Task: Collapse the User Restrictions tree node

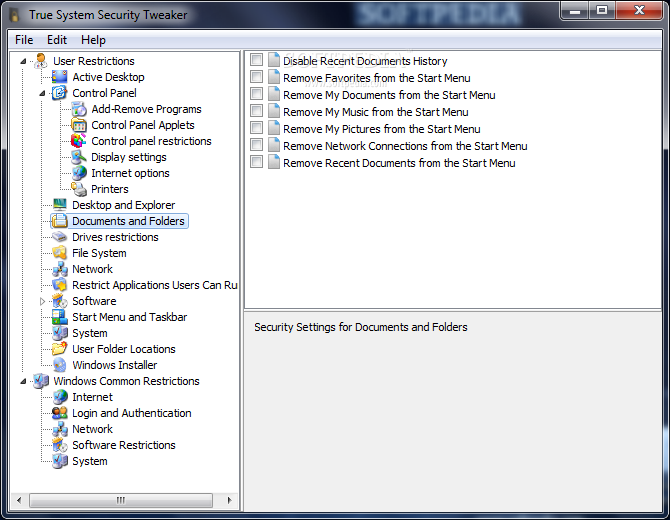Action: coord(23,62)
